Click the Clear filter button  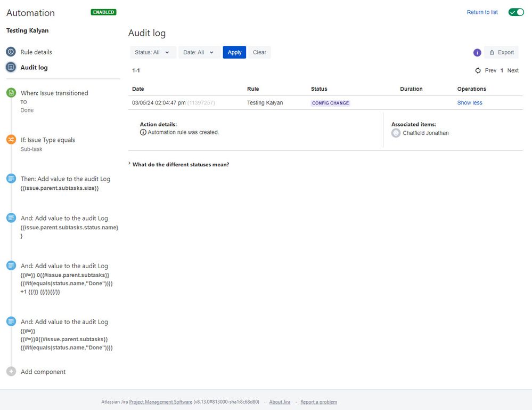(x=259, y=52)
